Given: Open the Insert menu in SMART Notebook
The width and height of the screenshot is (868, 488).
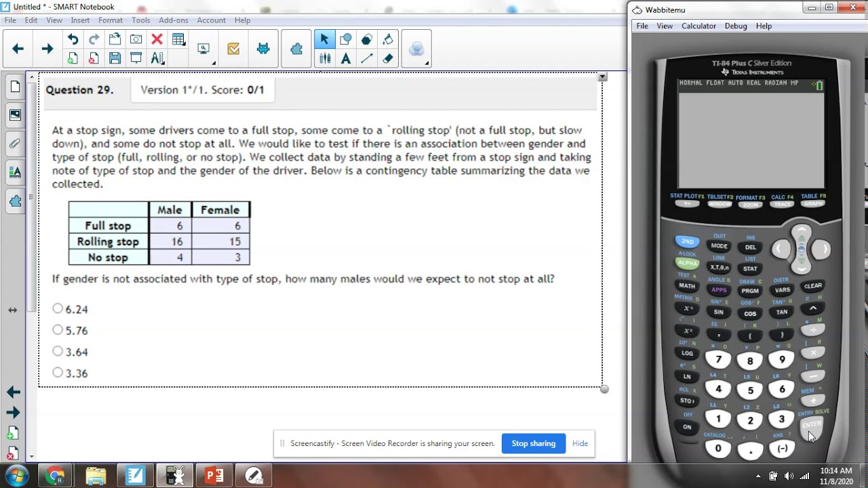Looking at the screenshot, I should 80,20.
